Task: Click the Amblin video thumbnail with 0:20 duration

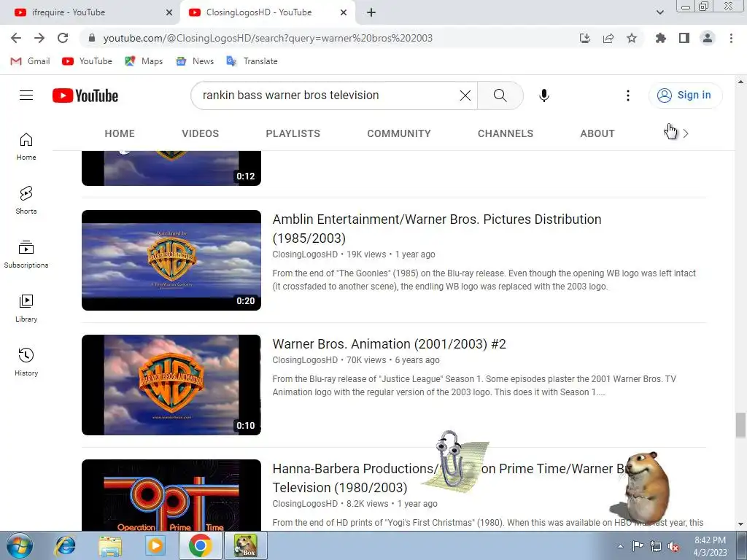Action: coord(171,260)
